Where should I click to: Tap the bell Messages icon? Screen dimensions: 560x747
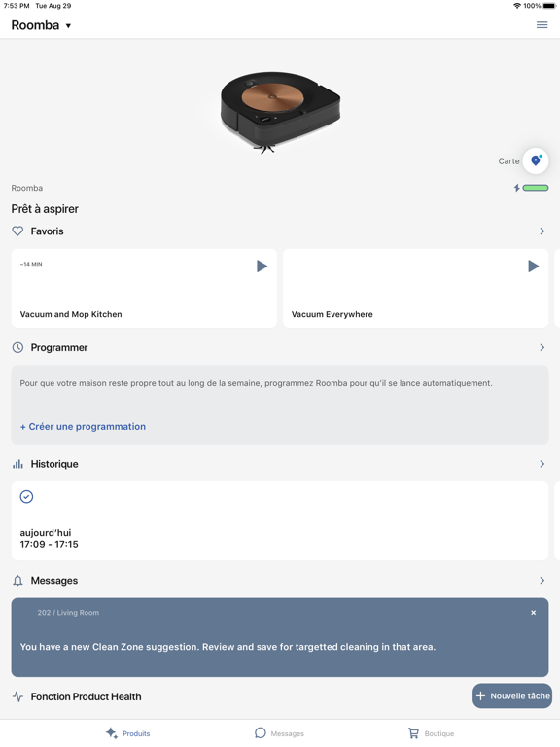click(17, 581)
